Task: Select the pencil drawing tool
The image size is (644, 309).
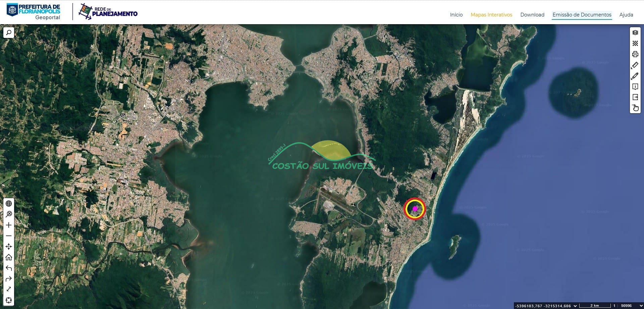Action: (x=635, y=76)
